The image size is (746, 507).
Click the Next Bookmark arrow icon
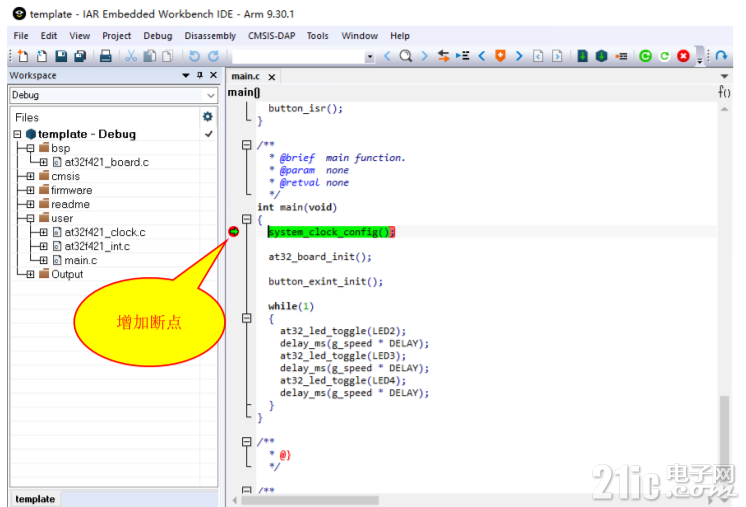click(519, 56)
